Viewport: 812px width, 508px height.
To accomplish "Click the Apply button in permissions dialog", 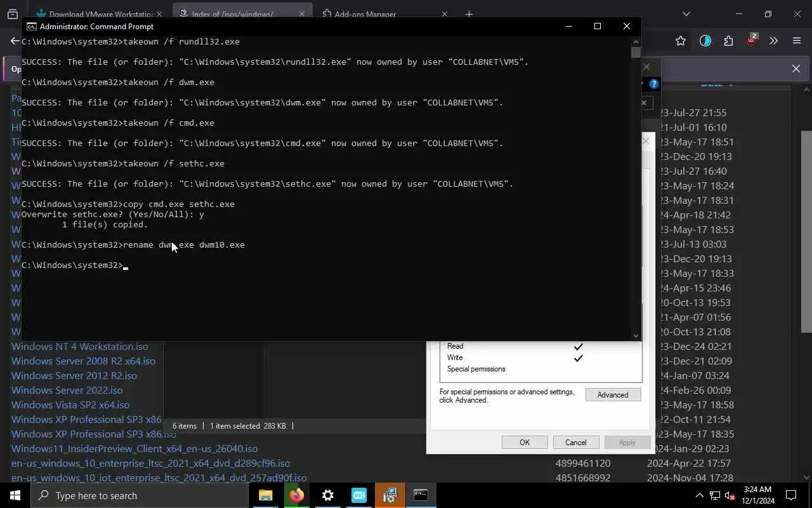I will (627, 442).
